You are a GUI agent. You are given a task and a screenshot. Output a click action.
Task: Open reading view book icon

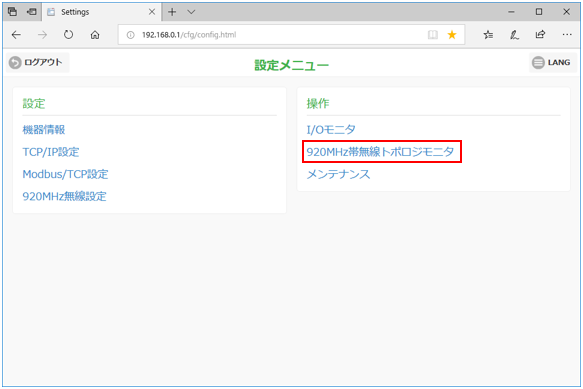(432, 35)
